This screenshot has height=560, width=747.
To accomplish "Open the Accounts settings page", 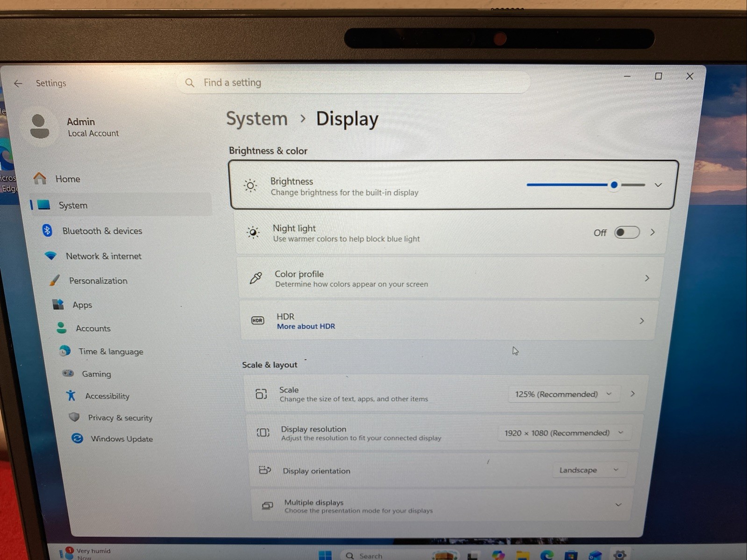I will tap(93, 328).
